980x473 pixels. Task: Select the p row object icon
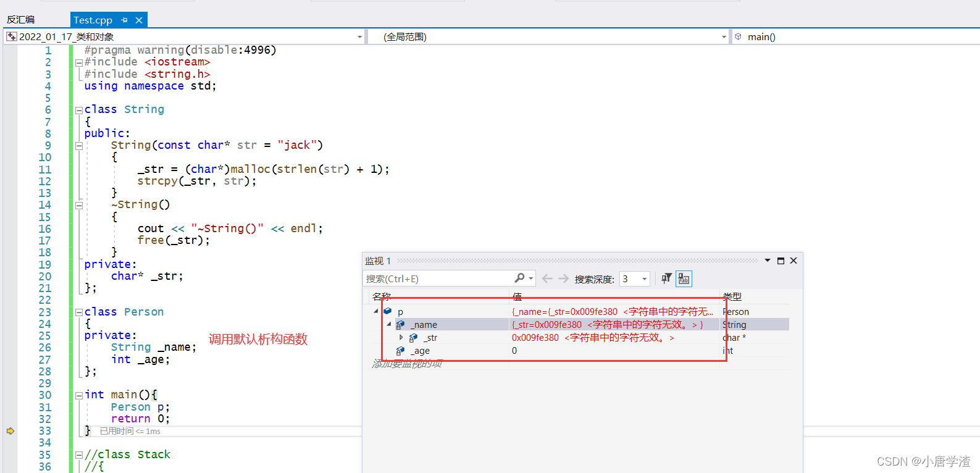pyautogui.click(x=388, y=311)
